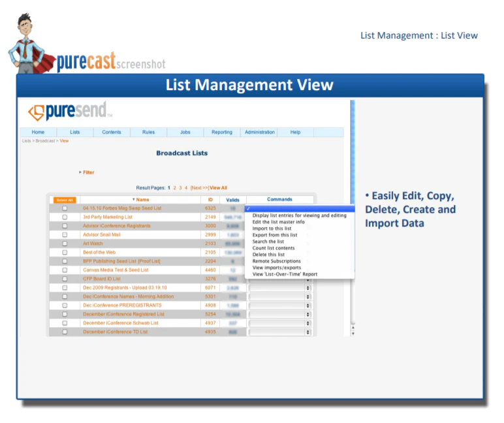Image resolution: width=504 pixels, height=423 pixels.
Task: Click the Next >> pagination link
Action: (199, 188)
